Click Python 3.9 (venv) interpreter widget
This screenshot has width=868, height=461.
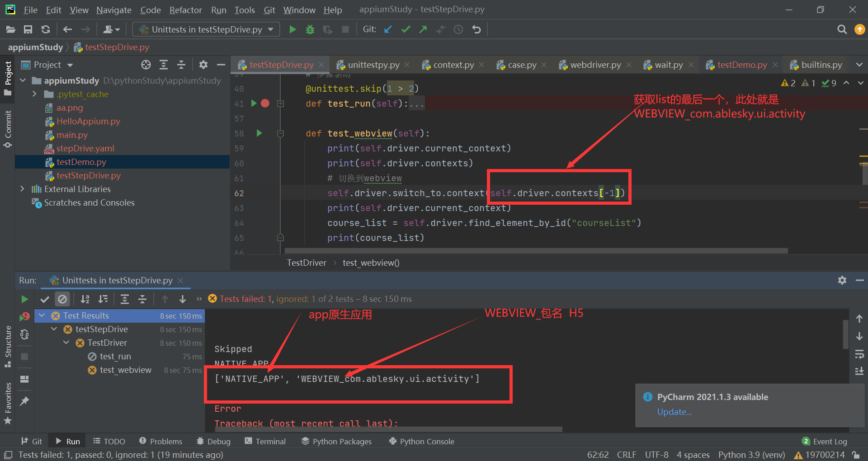(x=751, y=455)
